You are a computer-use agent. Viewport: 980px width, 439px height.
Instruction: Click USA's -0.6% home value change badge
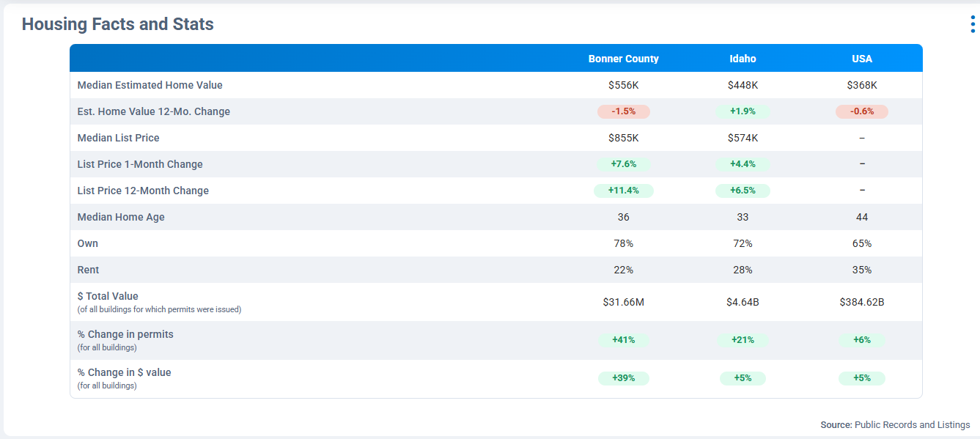pos(861,111)
